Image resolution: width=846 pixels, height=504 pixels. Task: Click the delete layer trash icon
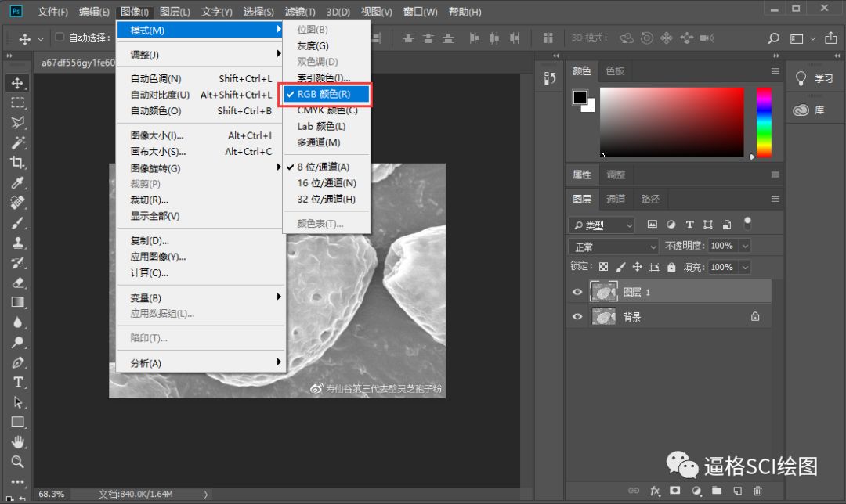tap(758, 491)
